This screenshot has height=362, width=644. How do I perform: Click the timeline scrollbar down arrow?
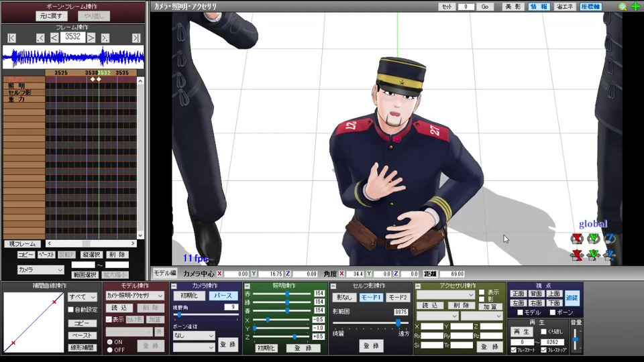tap(140, 235)
